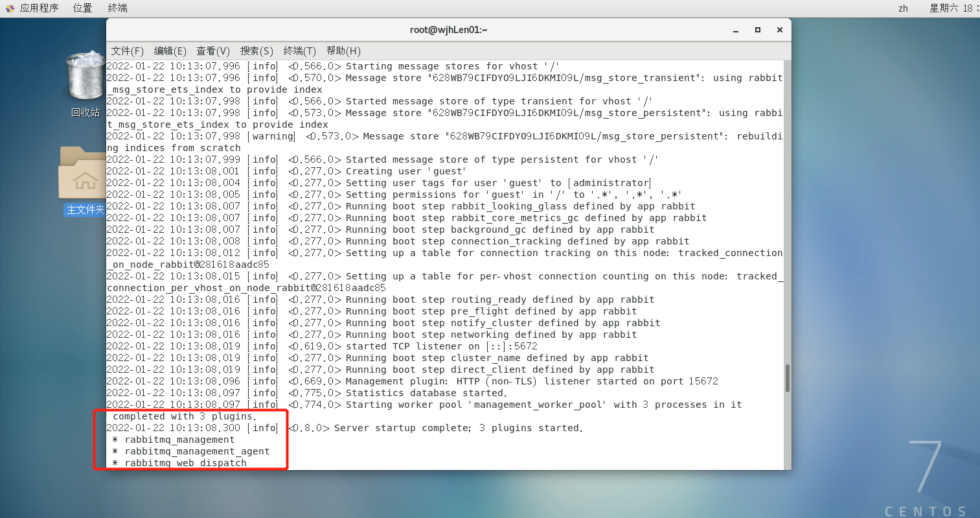Click the 'listener started on port 15672' line
Screen dimensions: 980x518
pos(413,381)
